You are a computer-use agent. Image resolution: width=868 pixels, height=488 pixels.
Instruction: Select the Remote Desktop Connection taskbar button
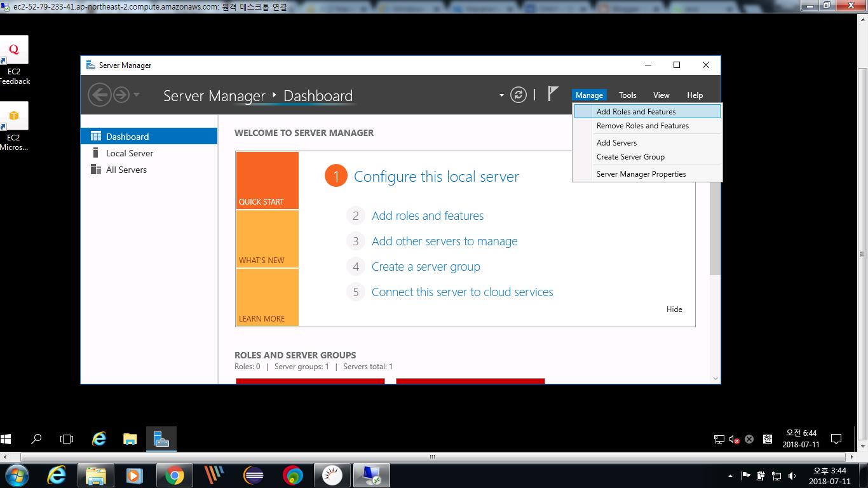coord(372,475)
